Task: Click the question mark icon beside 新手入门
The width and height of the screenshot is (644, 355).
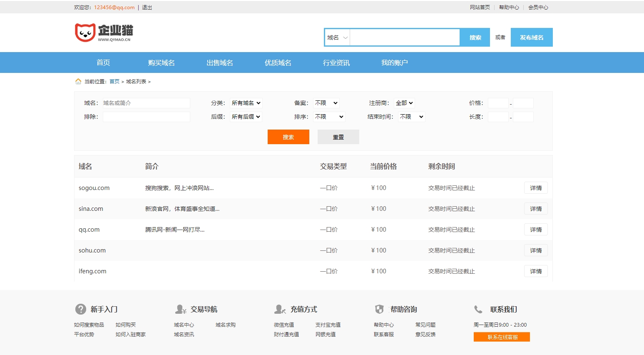Action: [x=81, y=309]
